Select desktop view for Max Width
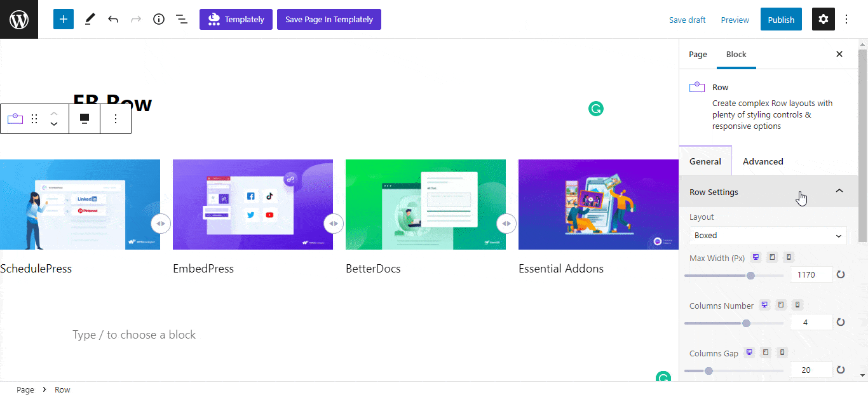 click(x=756, y=257)
